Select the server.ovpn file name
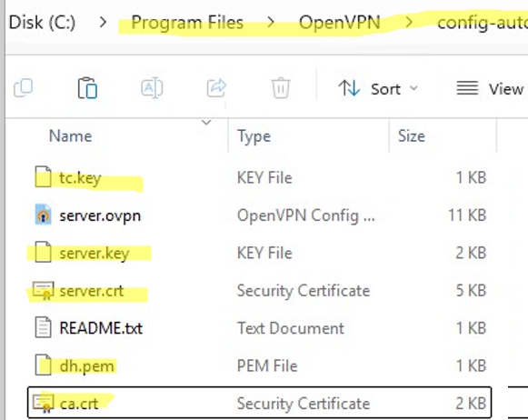Image resolution: width=528 pixels, height=420 pixels. point(100,215)
